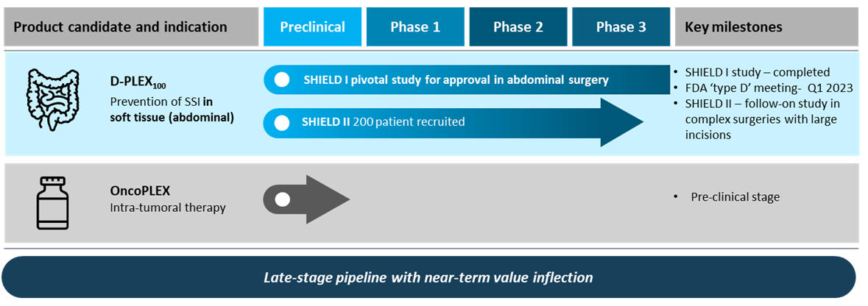868x306 pixels.
Task: Select the Preclinical phase header
Action: tap(312, 26)
